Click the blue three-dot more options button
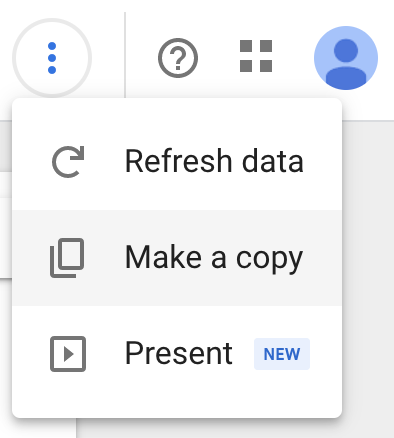The height and width of the screenshot is (438, 394). (x=52, y=58)
